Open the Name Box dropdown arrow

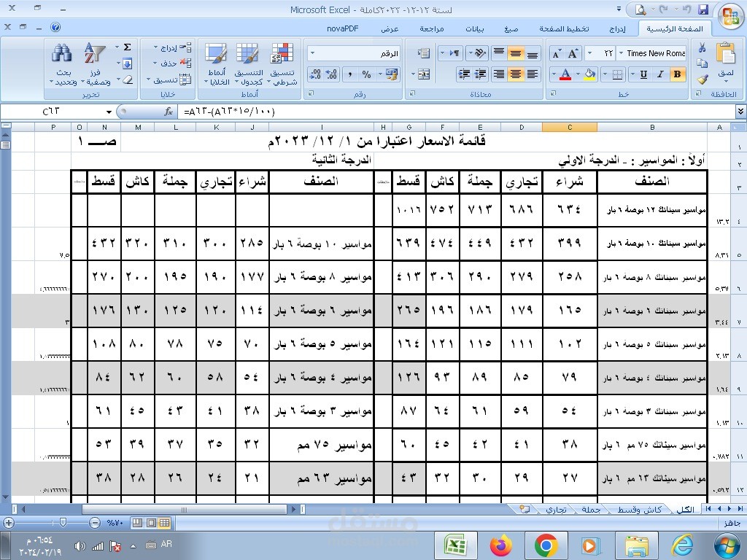pyautogui.click(x=109, y=112)
